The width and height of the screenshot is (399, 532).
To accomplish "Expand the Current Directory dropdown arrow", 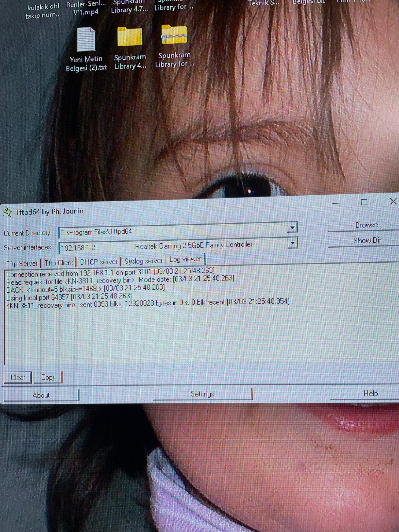I will 292,228.
